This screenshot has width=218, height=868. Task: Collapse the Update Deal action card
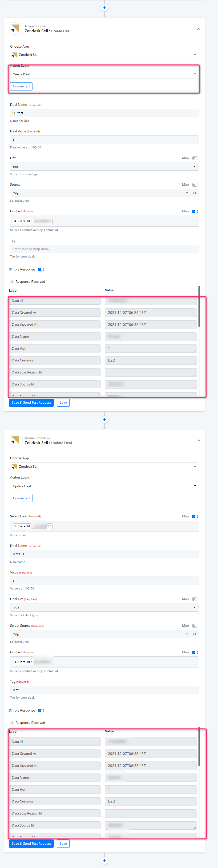[198, 441]
